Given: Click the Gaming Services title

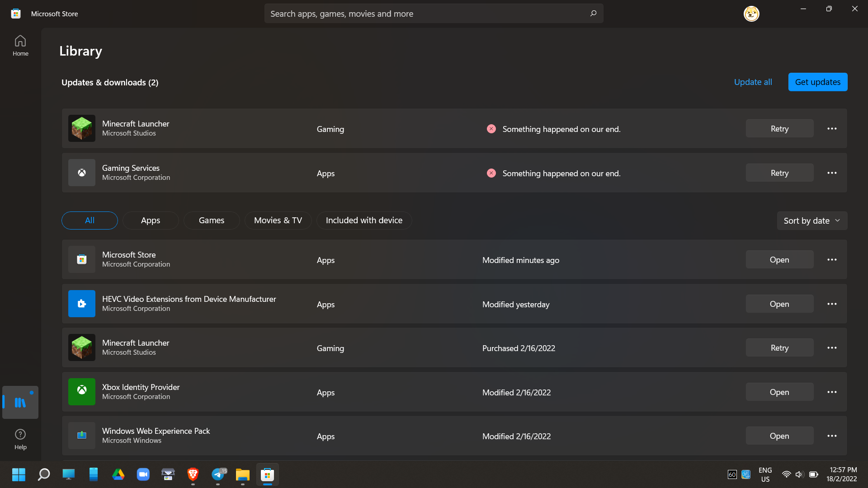Looking at the screenshot, I should 131,168.
